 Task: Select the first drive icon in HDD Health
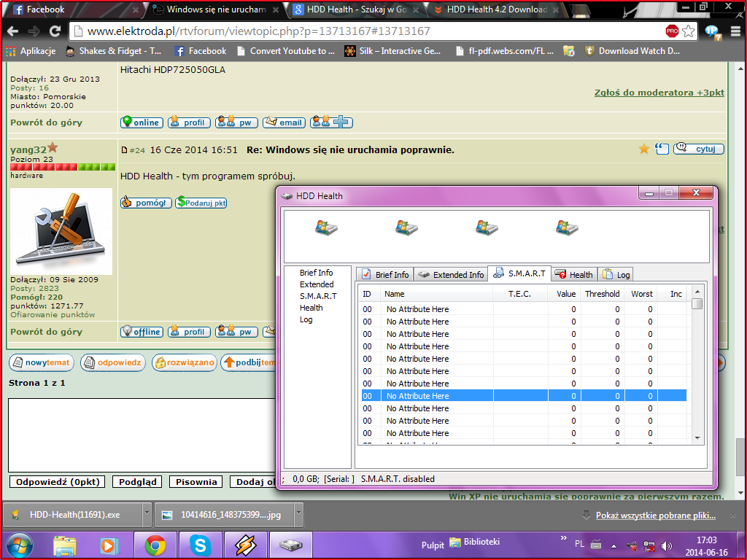tap(326, 227)
